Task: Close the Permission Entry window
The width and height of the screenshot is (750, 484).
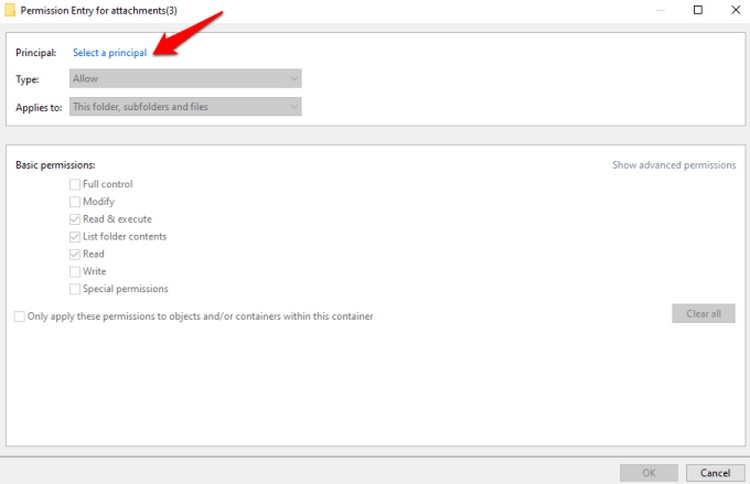Action: (736, 10)
